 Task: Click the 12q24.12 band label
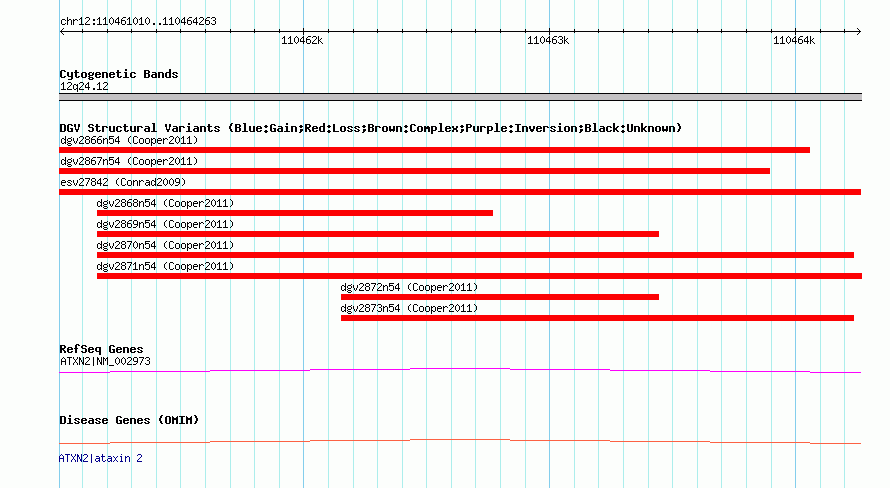(84, 86)
